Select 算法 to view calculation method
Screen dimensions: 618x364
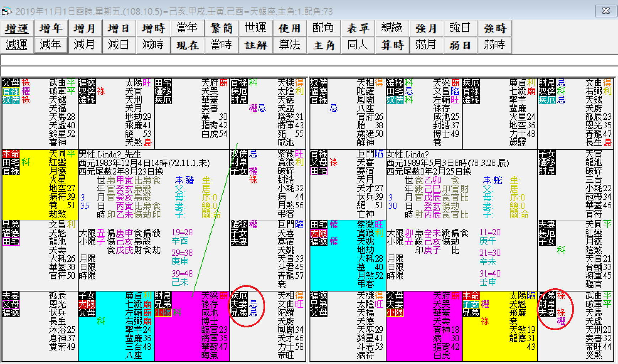290,45
